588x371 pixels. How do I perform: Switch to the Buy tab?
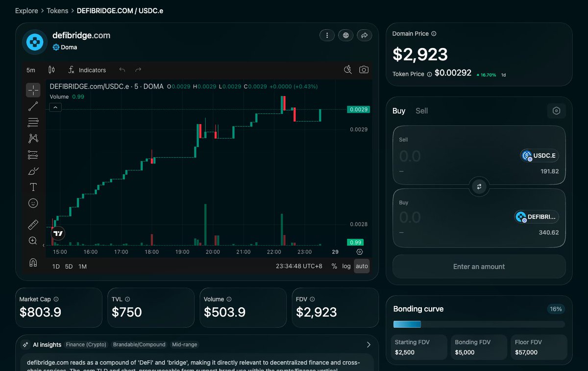click(x=399, y=111)
